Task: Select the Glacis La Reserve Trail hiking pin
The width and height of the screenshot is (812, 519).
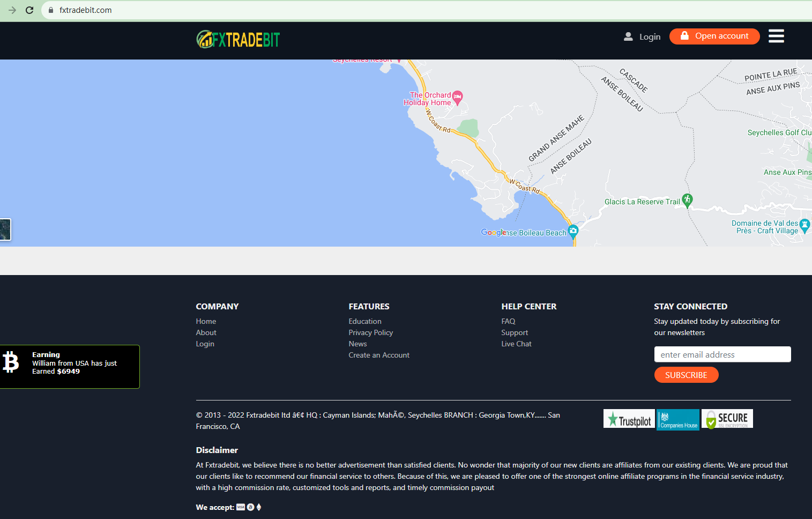Action: 687,200
